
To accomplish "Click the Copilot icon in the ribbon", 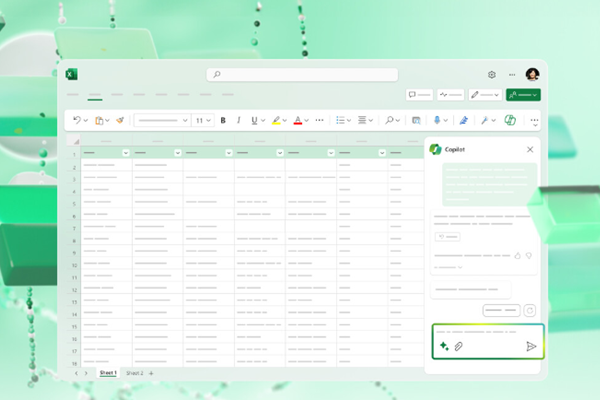I will 510,120.
